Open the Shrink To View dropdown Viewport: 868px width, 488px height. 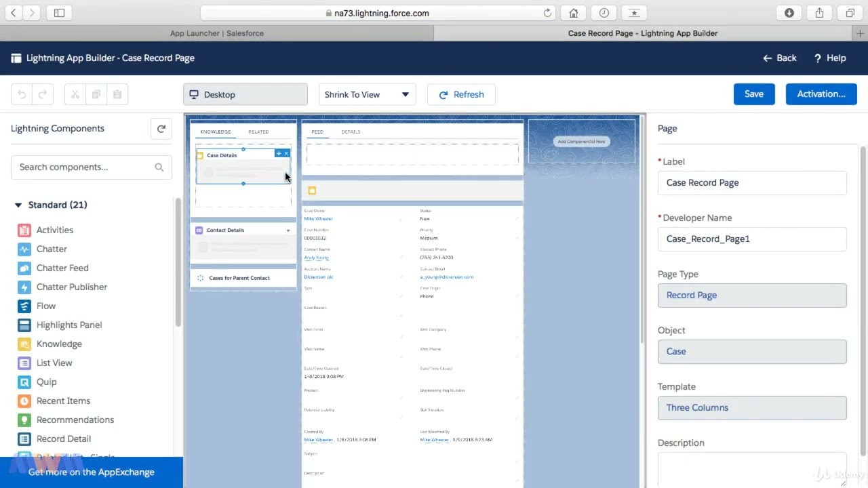point(367,95)
